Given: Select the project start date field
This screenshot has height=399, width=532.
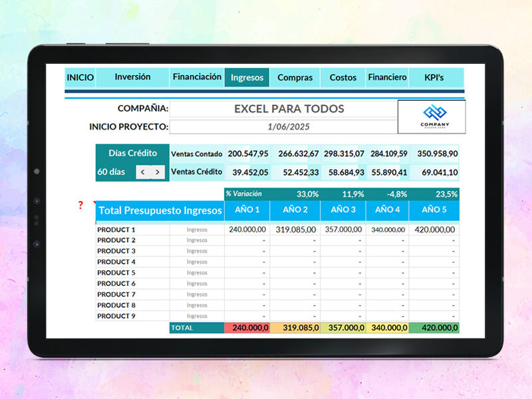Looking at the screenshot, I should (x=283, y=127).
